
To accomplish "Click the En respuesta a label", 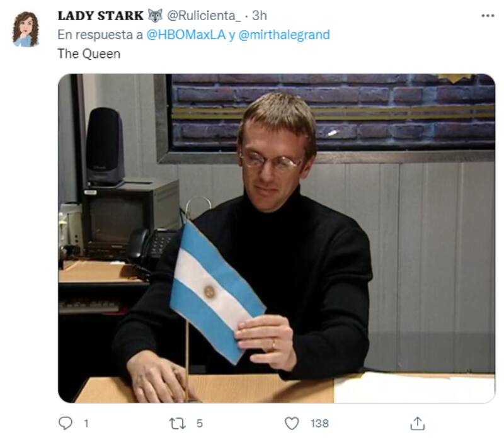I will 100,35.
